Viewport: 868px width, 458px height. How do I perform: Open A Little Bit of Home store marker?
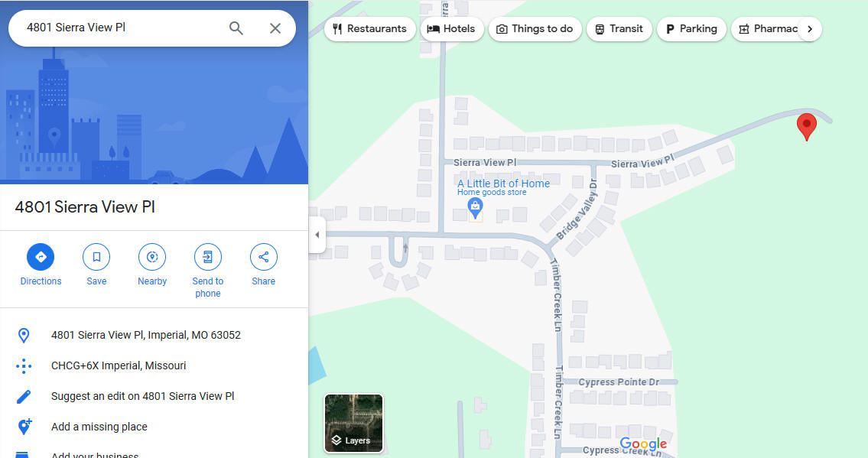point(475,208)
